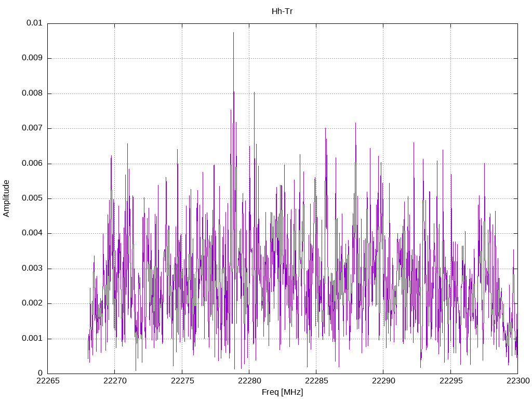The height and width of the screenshot is (399, 532).
Task: Click the Freq [MHz] axis label
Action: tap(282, 392)
